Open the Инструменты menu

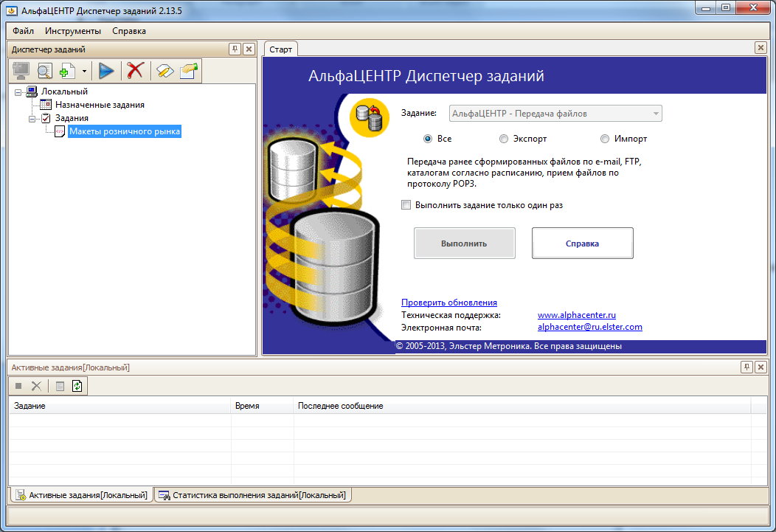73,31
